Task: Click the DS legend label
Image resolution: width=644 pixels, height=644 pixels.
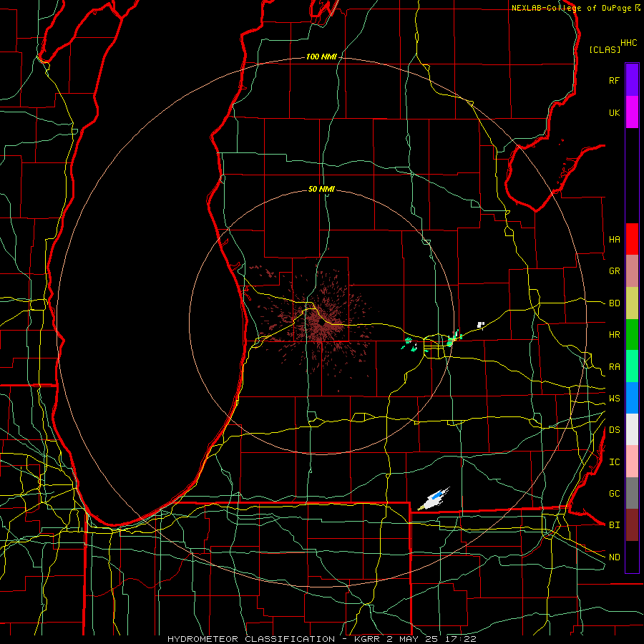Action: click(614, 430)
